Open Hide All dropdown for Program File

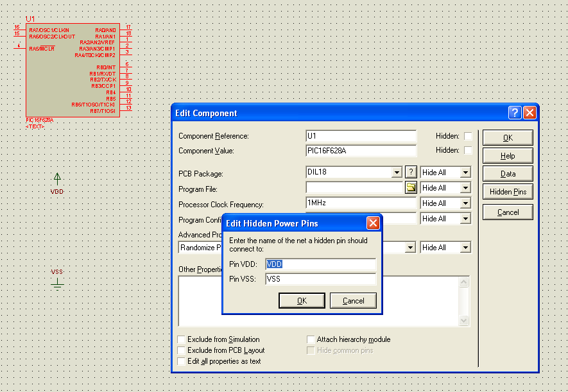(465, 188)
